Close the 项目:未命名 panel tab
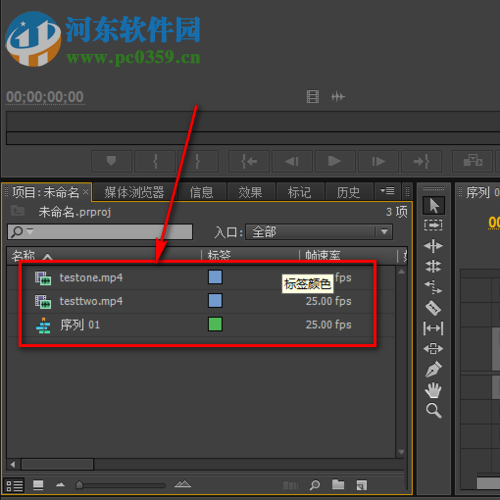500x500 pixels. (86, 192)
